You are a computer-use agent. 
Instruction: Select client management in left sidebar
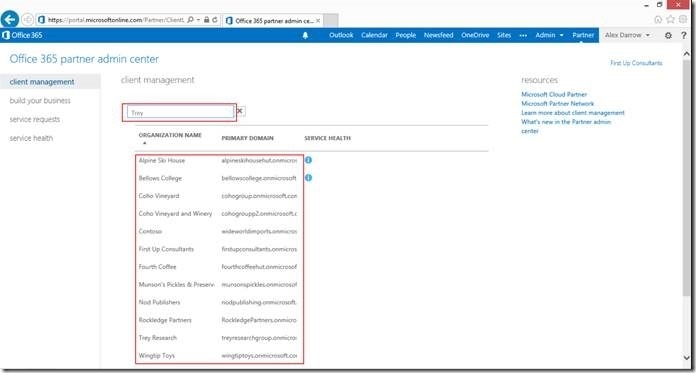click(x=50, y=82)
